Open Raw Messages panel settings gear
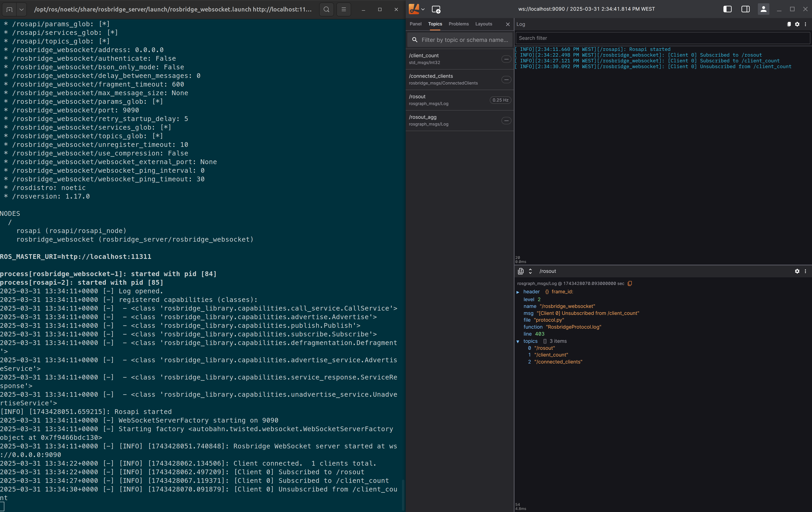Viewport: 812px width, 512px height. [797, 271]
